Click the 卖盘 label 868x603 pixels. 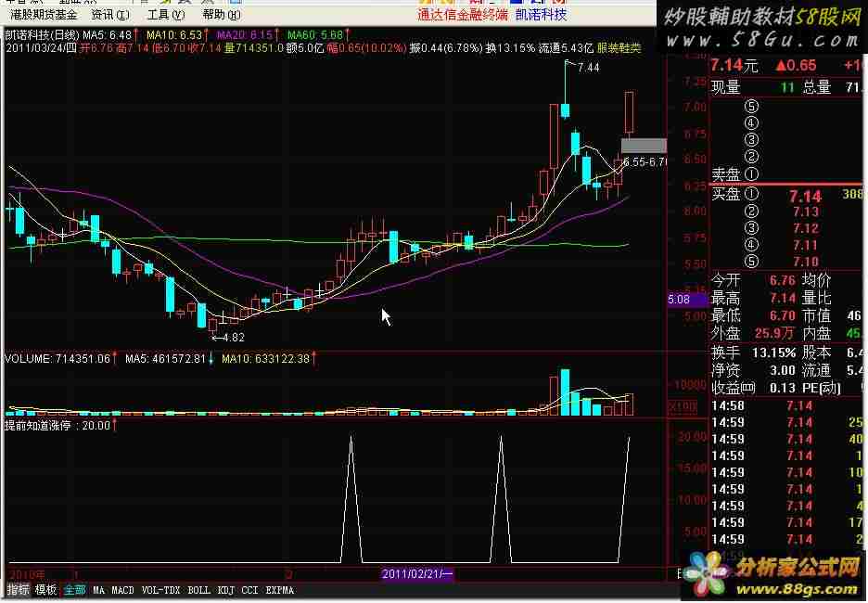coord(726,174)
